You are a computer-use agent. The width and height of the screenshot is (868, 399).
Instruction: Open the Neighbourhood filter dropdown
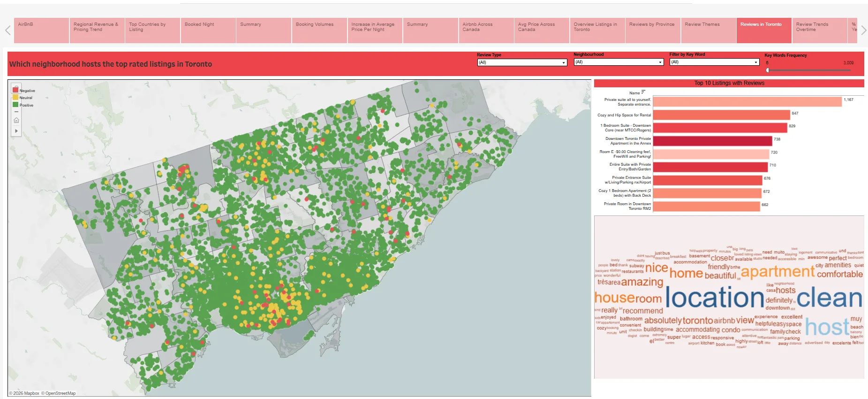click(x=619, y=62)
